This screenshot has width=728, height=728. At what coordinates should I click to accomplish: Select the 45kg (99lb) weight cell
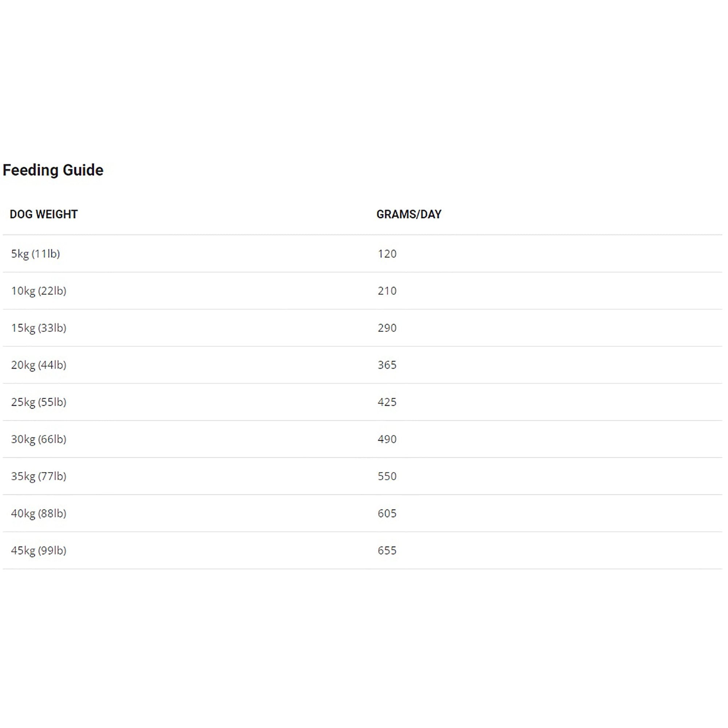39,550
